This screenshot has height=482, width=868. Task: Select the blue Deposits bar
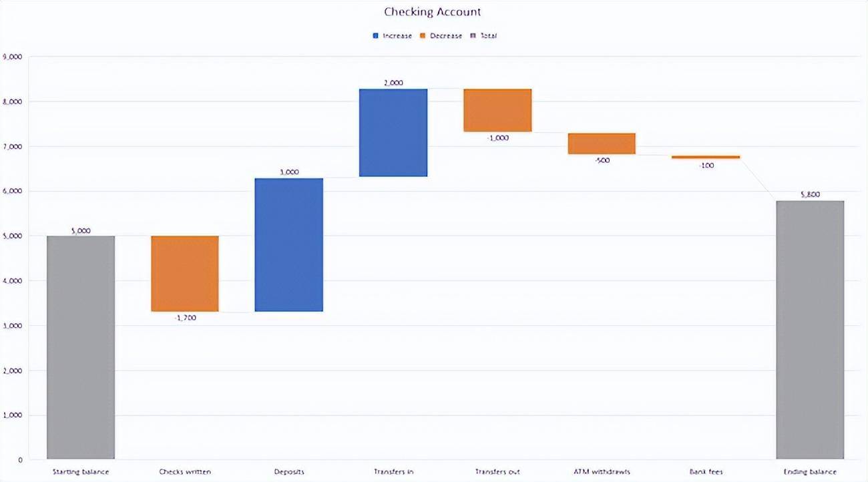(x=289, y=245)
